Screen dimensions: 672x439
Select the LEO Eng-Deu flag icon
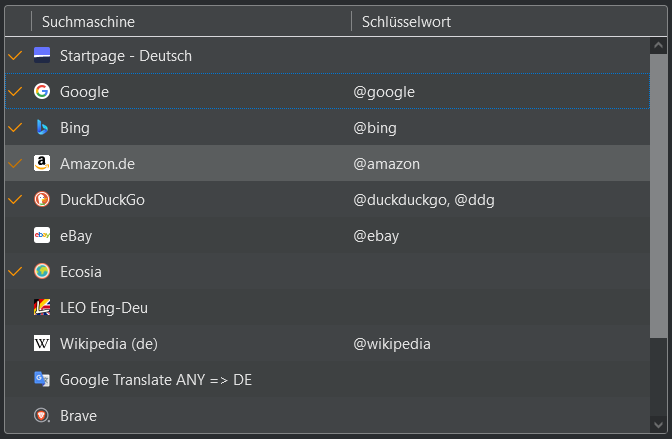[42, 307]
